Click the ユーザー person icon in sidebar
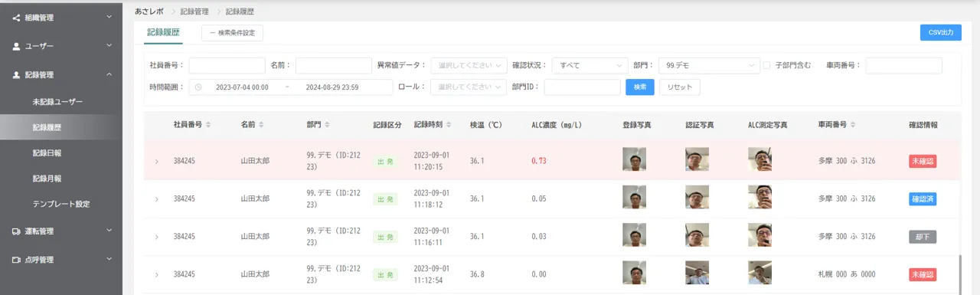The height and width of the screenshot is (295, 980). [x=16, y=46]
